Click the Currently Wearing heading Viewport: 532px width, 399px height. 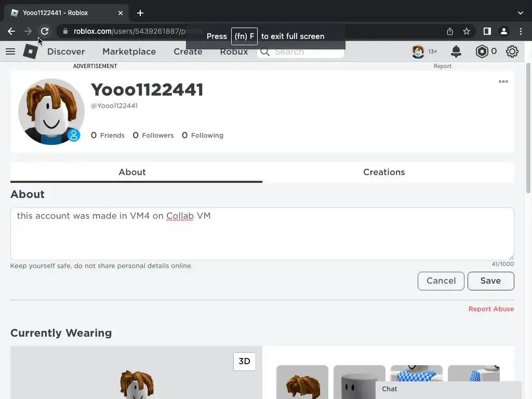coord(61,333)
